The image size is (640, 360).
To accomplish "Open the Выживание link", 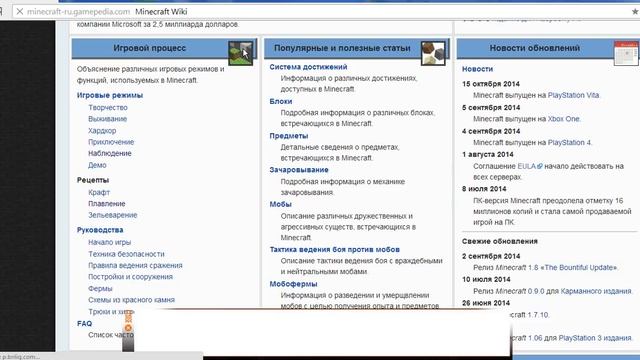I will [x=107, y=119].
